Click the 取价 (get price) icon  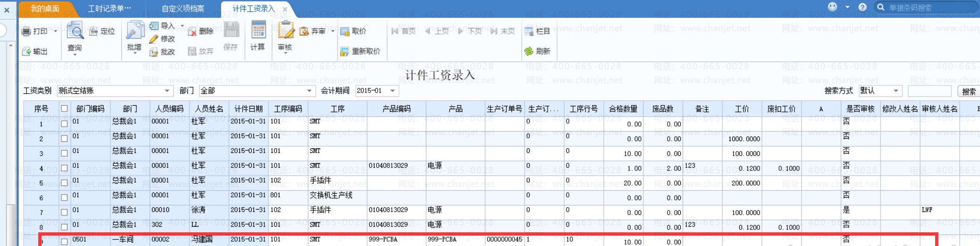point(345,32)
